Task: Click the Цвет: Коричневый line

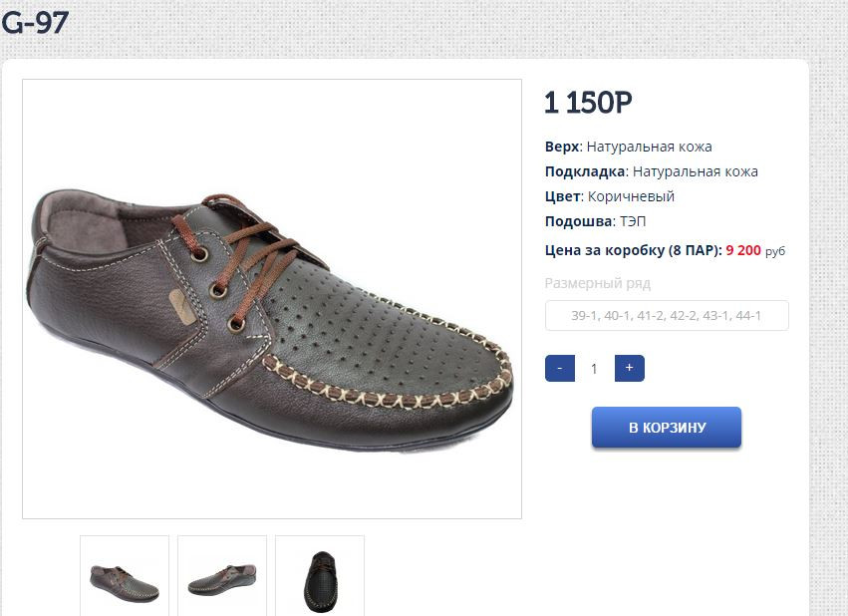Action: click(x=609, y=196)
